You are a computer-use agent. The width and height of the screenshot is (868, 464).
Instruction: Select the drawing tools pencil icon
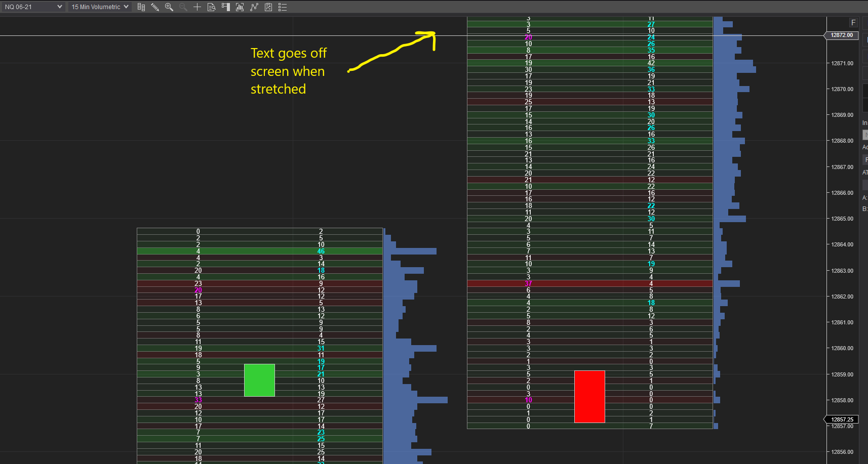pyautogui.click(x=155, y=7)
